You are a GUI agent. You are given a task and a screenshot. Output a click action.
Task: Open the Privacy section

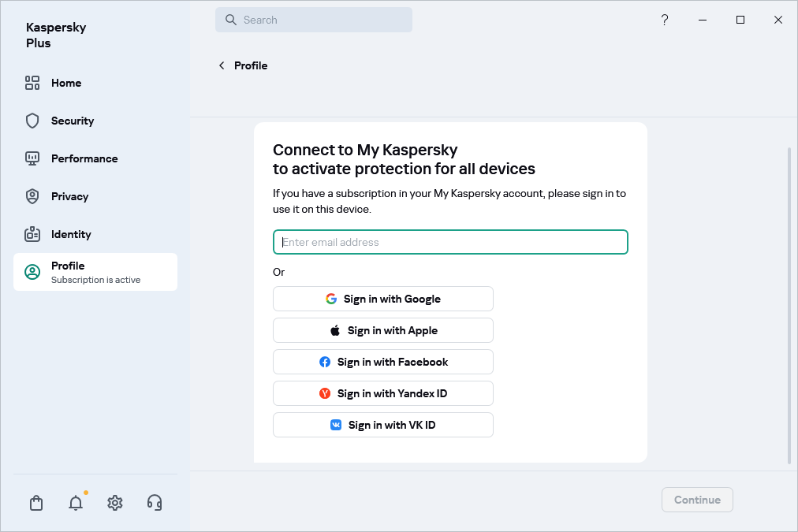point(69,196)
